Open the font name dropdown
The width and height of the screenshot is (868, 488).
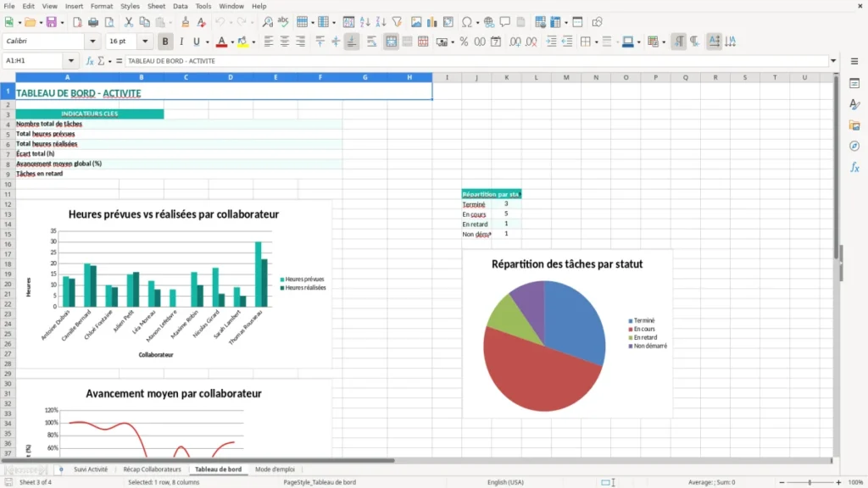tap(92, 42)
